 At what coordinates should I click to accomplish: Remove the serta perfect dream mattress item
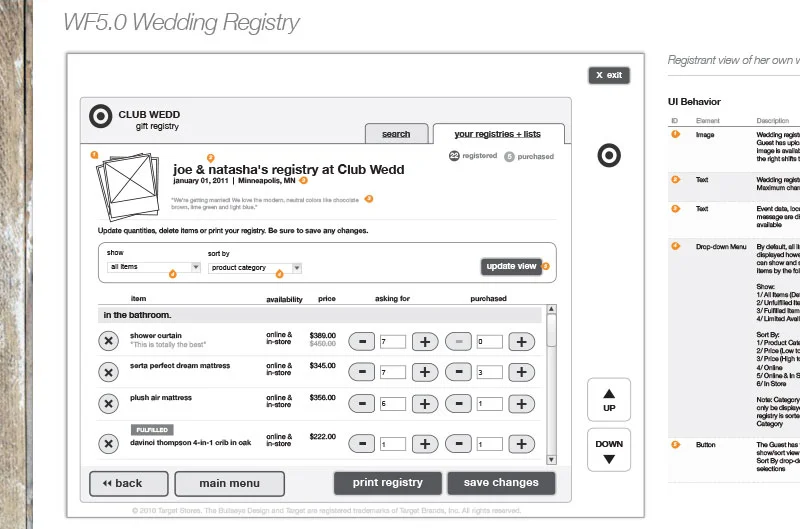tap(108, 372)
